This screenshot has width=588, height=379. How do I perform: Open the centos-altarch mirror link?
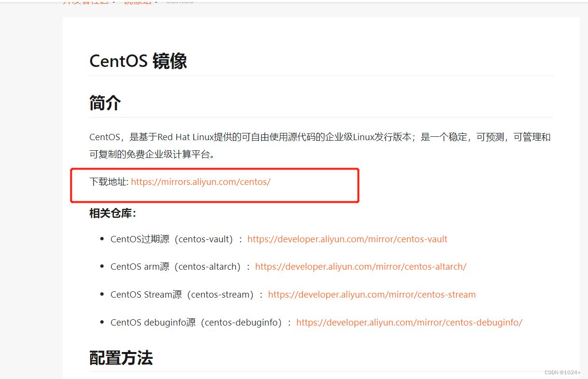click(361, 266)
